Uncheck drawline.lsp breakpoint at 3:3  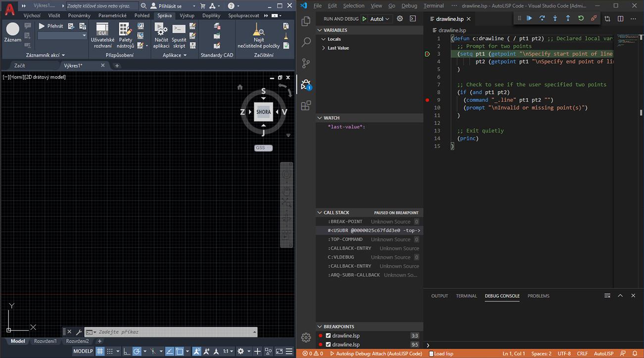pos(328,336)
